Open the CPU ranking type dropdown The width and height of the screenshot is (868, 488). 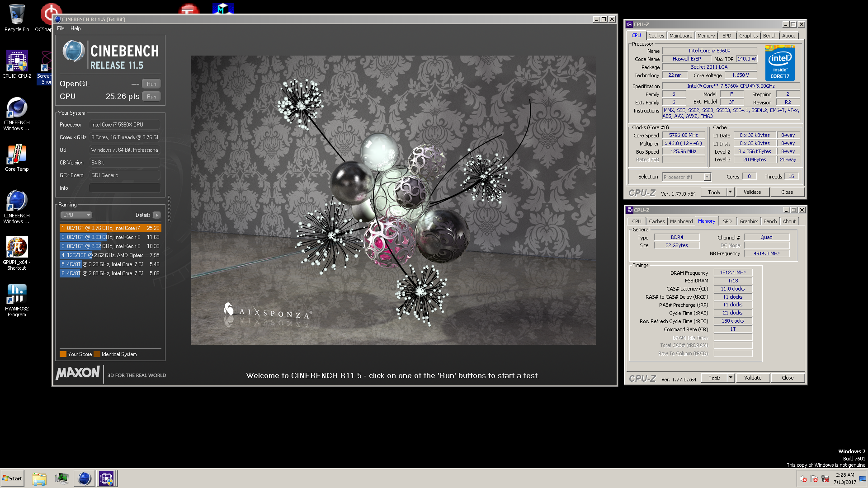[x=76, y=215]
